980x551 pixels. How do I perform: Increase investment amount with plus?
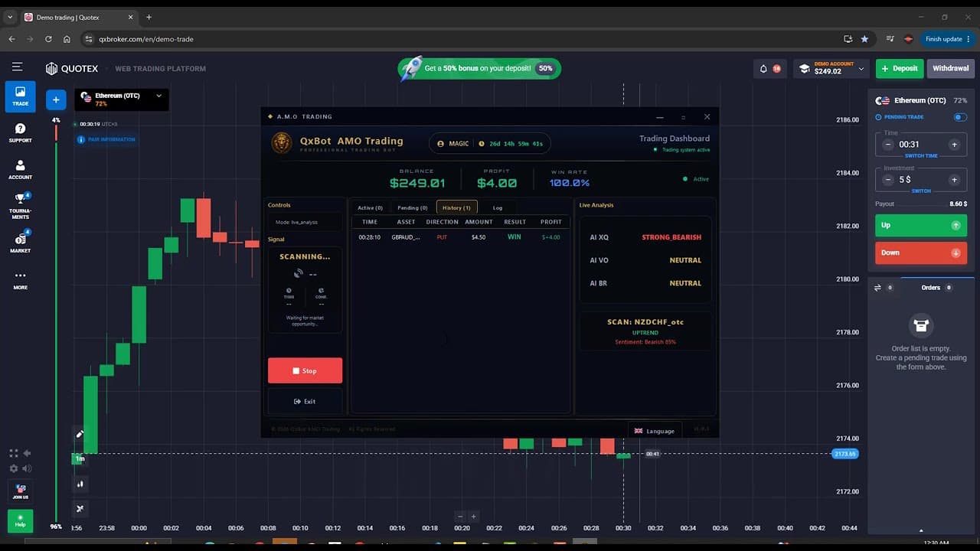[x=954, y=180]
